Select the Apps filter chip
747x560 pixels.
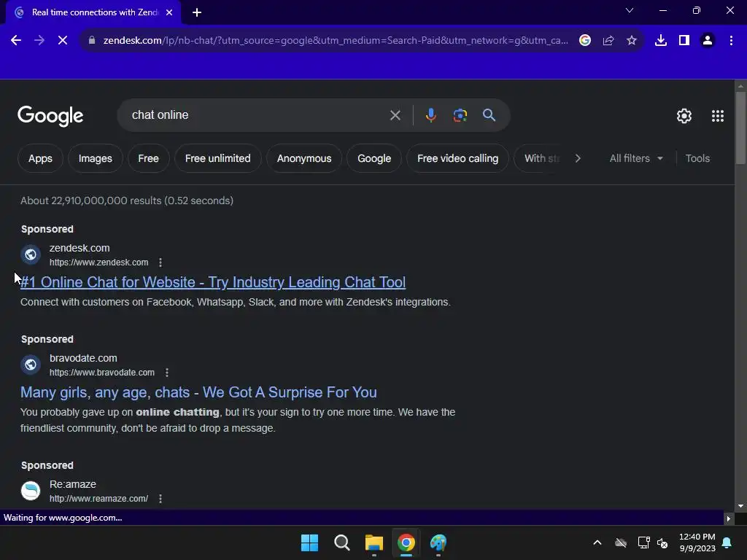(x=40, y=158)
